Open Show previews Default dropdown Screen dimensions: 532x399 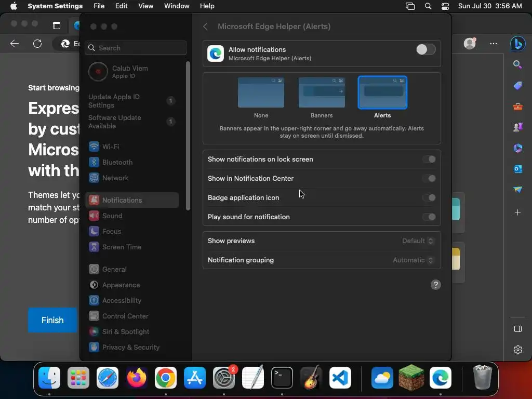418,241
